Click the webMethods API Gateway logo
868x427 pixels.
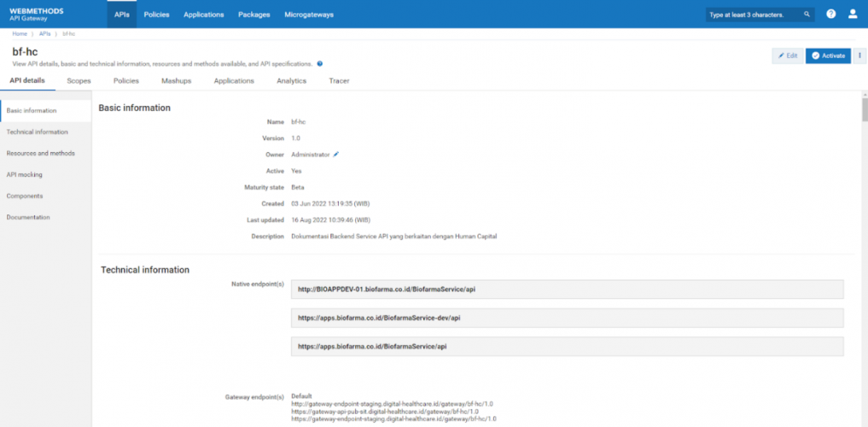tap(37, 15)
